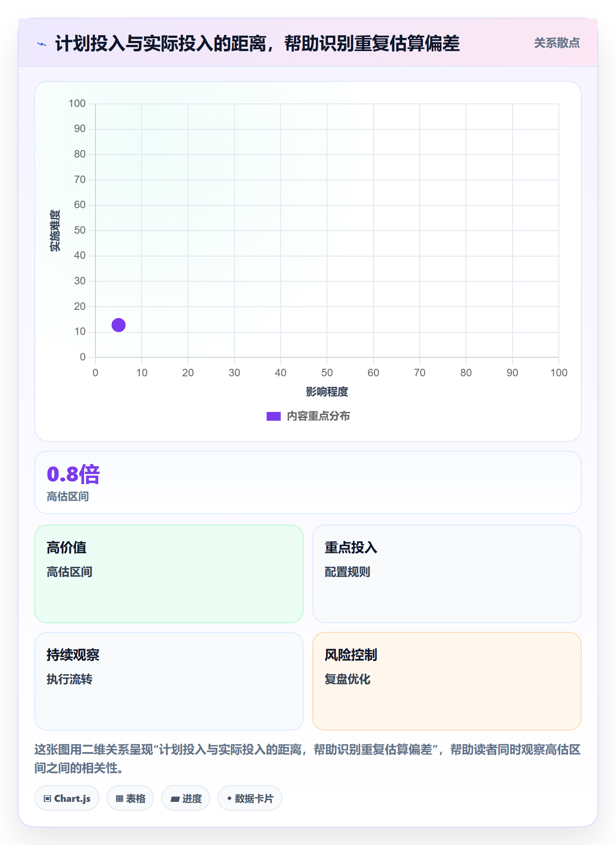Click the 实施难度 y-axis title

point(55,231)
